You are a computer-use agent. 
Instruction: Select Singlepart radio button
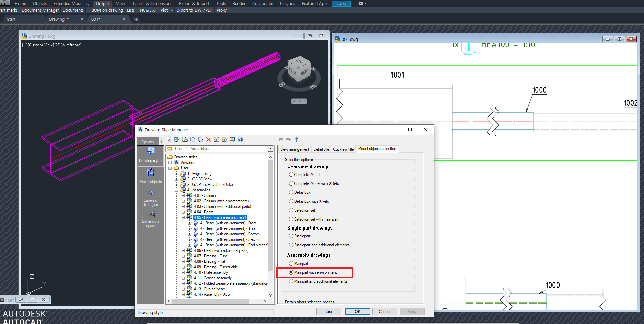(291, 236)
